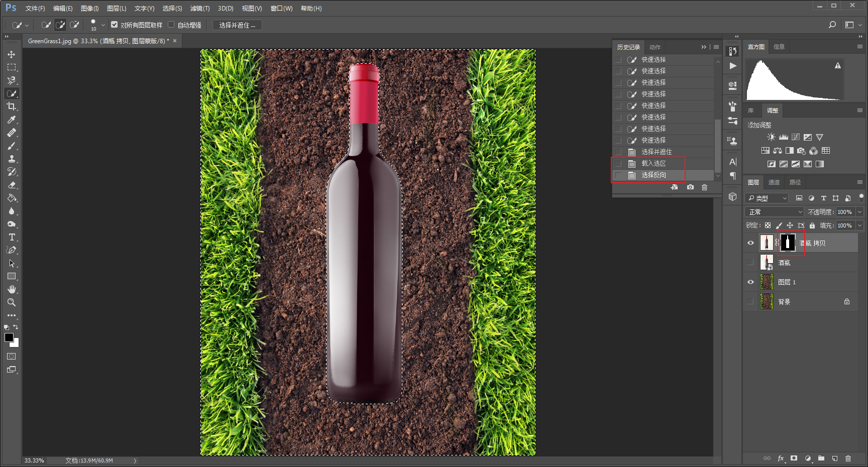Open the layer style fx menu
Image resolution: width=868 pixels, height=467 pixels.
[781, 458]
